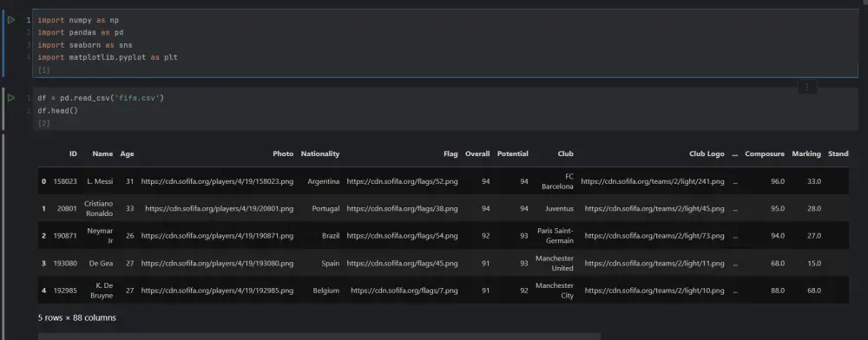Click ID value 192985
Viewport: 868px width, 340px height.
65,291
